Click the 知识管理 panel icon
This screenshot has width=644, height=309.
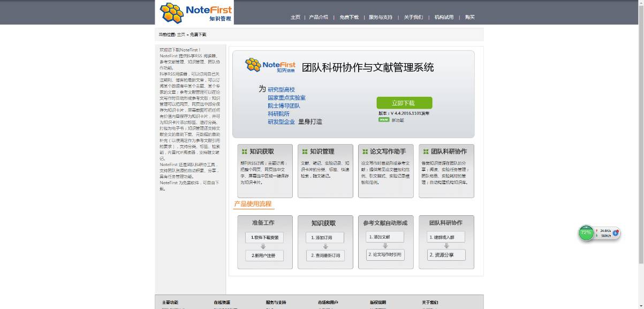pos(304,151)
